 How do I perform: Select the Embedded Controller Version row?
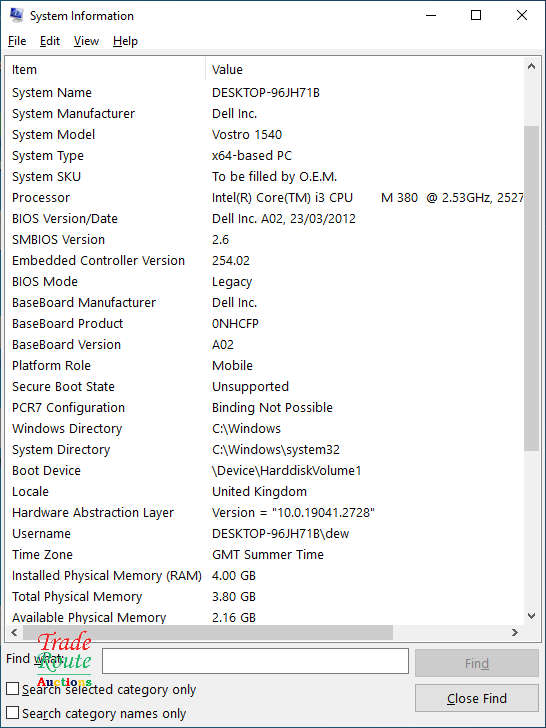[x=265, y=260]
